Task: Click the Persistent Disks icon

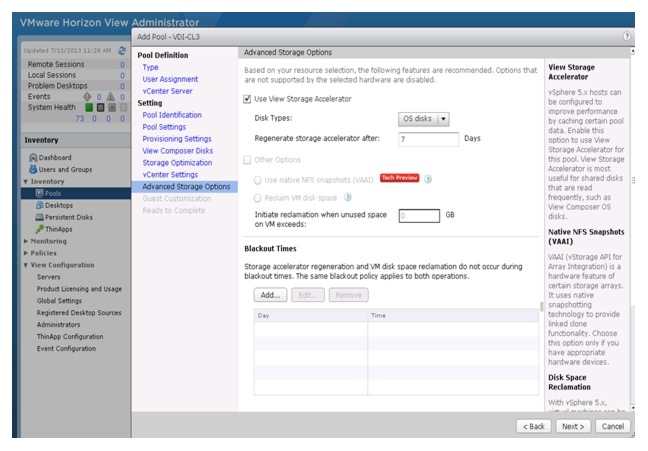Action: pos(40,217)
